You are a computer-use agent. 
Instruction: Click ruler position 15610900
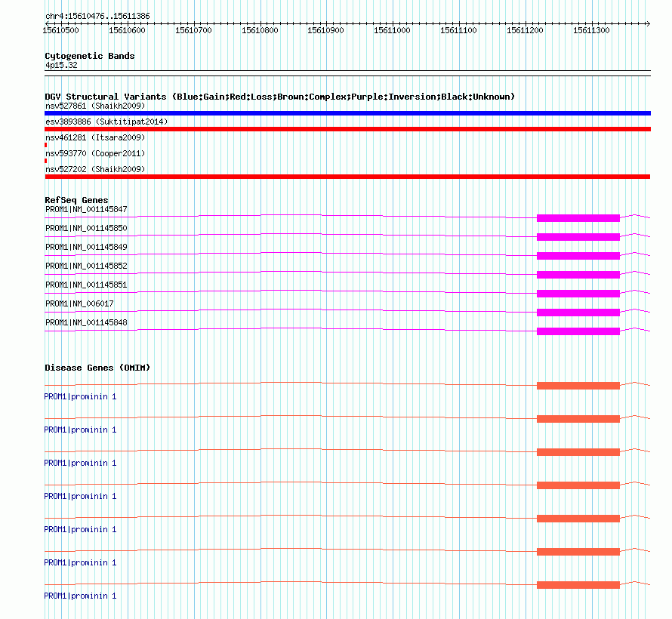325,30
